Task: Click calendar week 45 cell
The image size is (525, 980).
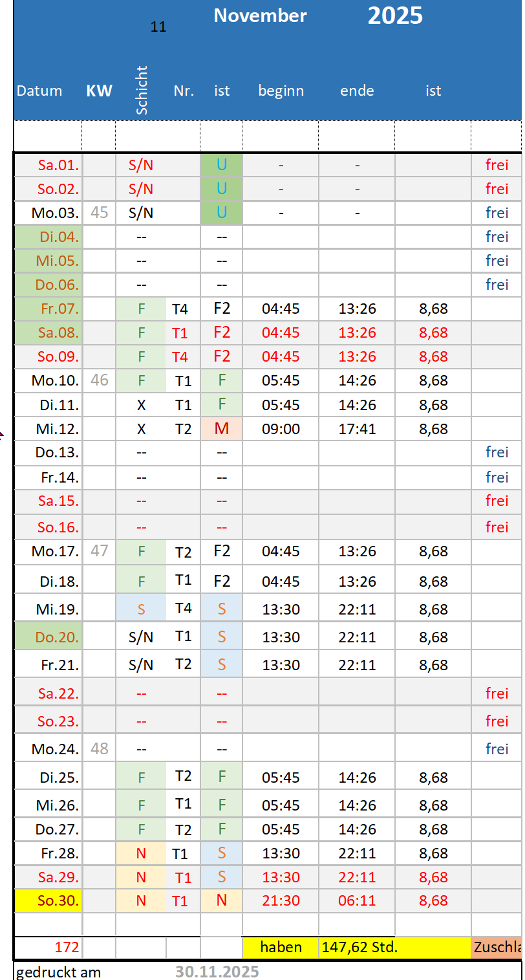Action: 99,213
